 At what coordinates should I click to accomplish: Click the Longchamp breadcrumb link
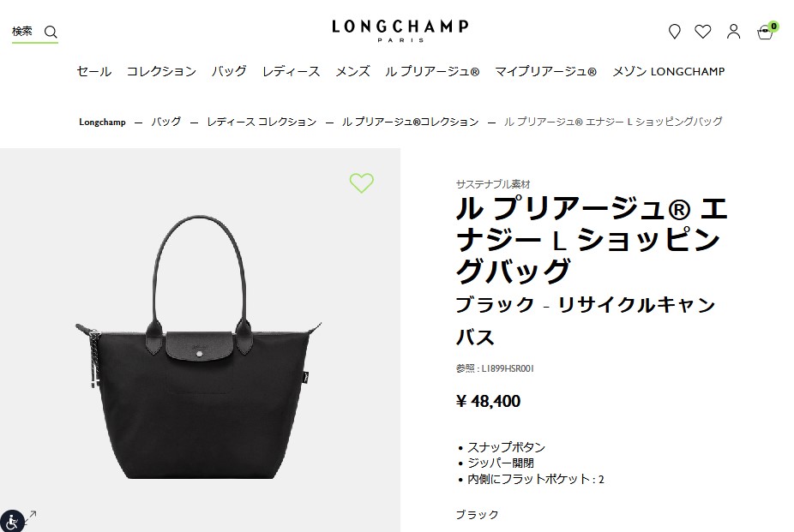[102, 122]
